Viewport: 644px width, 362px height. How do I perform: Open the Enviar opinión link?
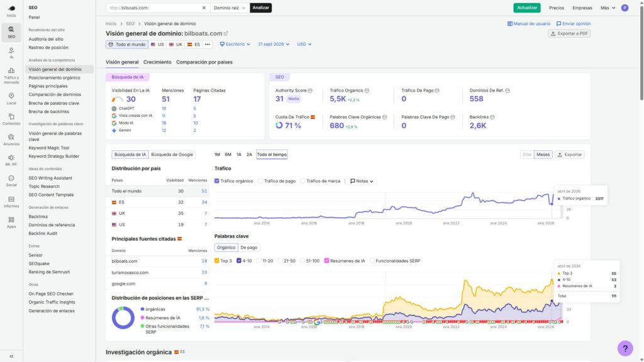[x=574, y=24]
